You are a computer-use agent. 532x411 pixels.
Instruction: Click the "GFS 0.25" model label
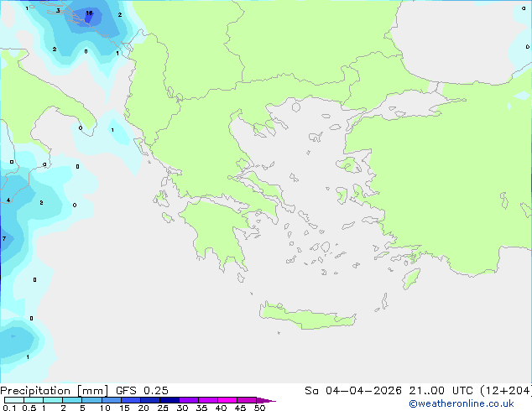click(142, 391)
